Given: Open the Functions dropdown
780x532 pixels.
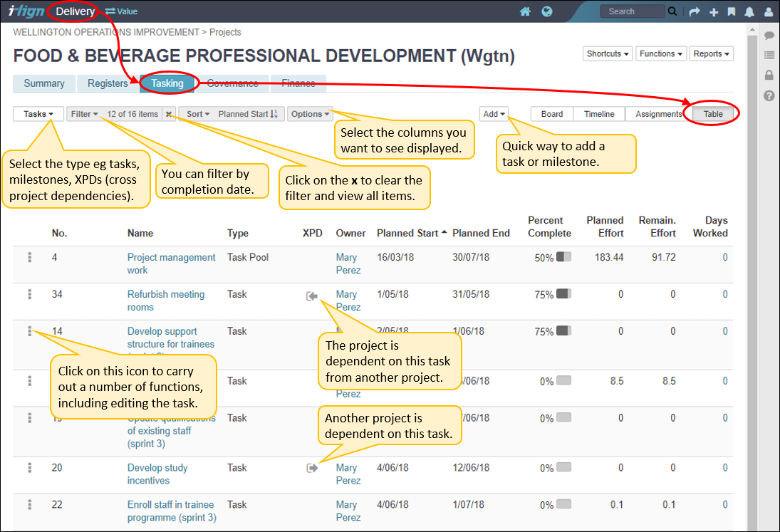Looking at the screenshot, I should point(661,53).
